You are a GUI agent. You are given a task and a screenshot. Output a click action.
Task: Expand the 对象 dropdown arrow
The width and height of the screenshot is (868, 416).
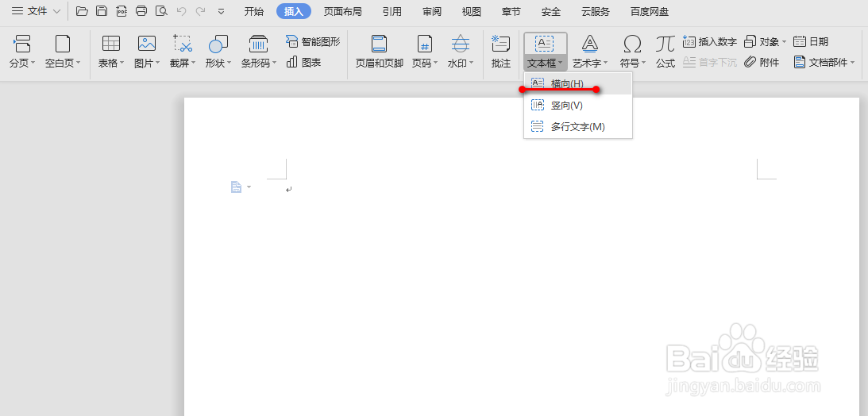pyautogui.click(x=784, y=41)
